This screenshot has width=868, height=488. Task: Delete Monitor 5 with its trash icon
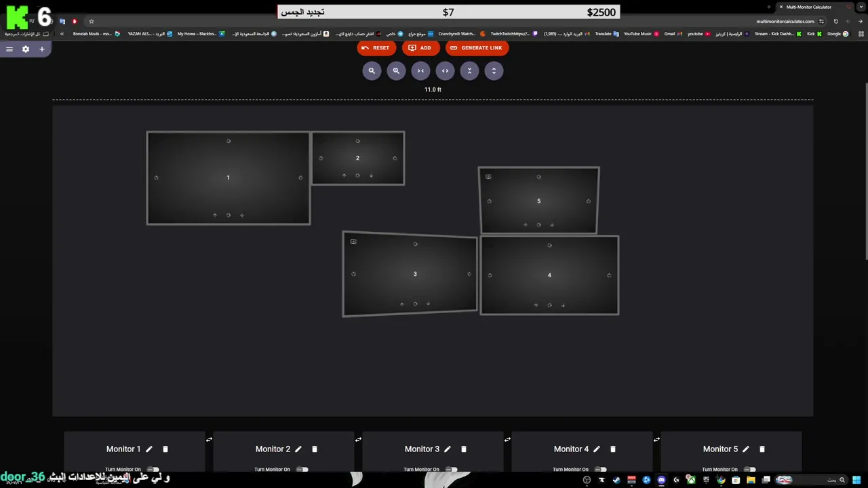[762, 449]
